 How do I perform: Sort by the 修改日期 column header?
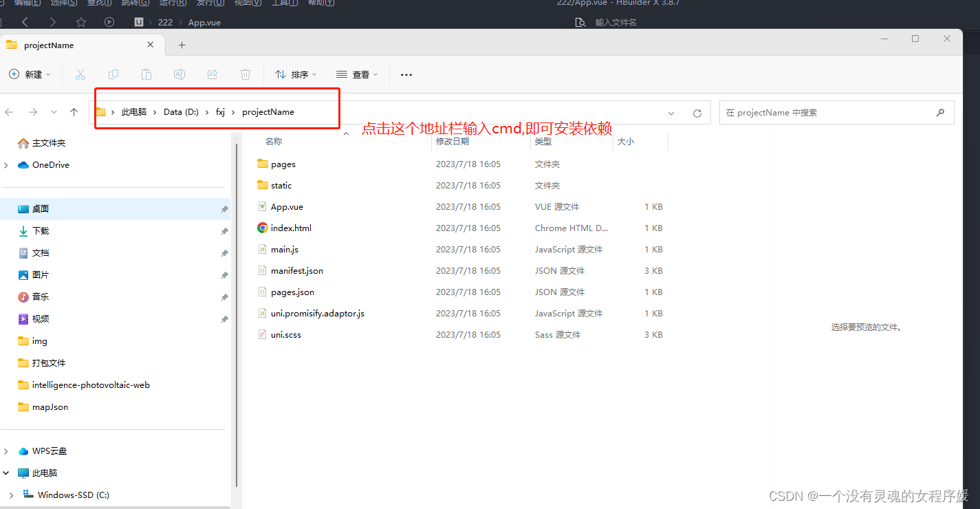tap(453, 141)
